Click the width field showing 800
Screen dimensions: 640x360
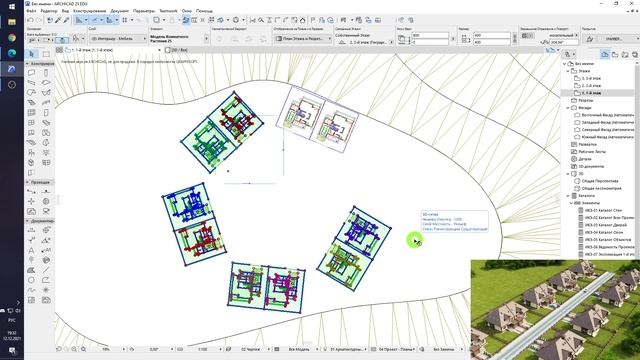[x=430, y=36]
